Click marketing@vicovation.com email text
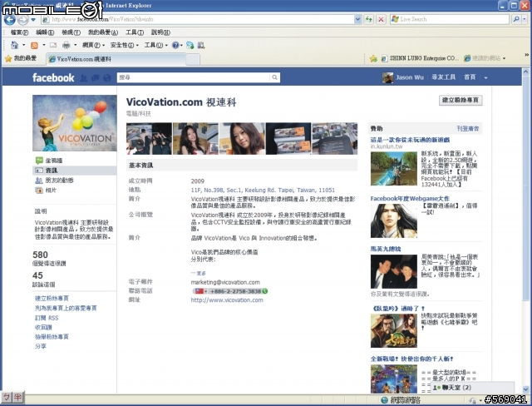Viewport: 532px width, 406px height. pyautogui.click(x=225, y=282)
